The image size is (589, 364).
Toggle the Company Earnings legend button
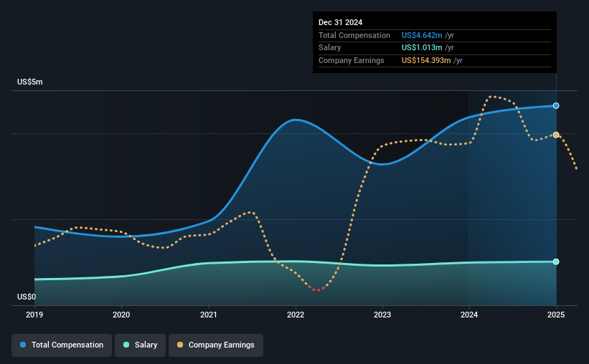[216, 345]
